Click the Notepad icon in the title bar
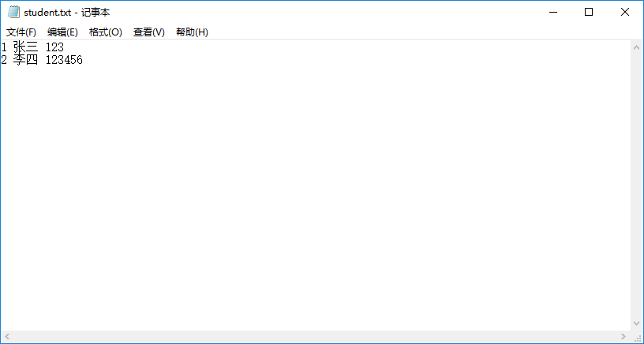Screen dimensions: 644x344 13,13
